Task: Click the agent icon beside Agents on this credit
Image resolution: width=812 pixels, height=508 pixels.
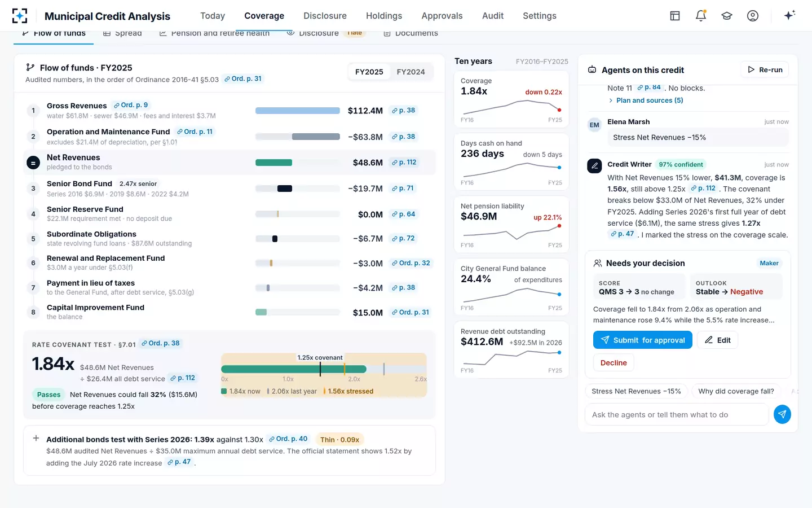Action: pos(592,70)
